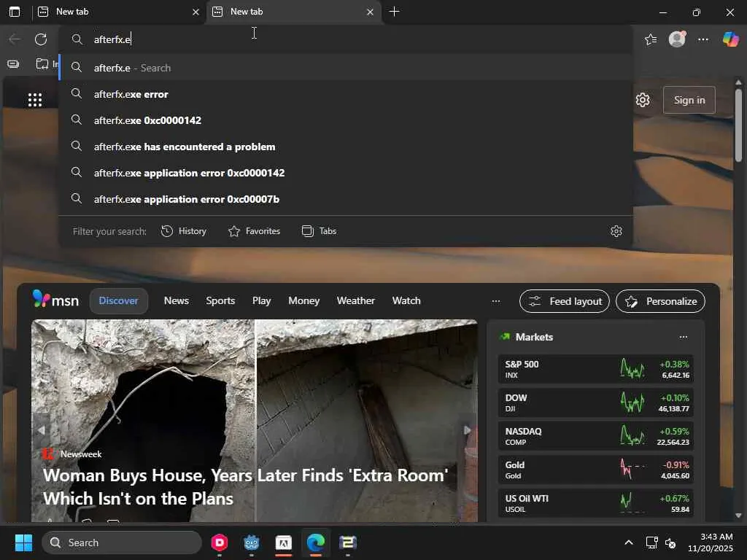Open Settings and more ellipsis menu
This screenshot has width=747, height=560.
pyautogui.click(x=703, y=39)
